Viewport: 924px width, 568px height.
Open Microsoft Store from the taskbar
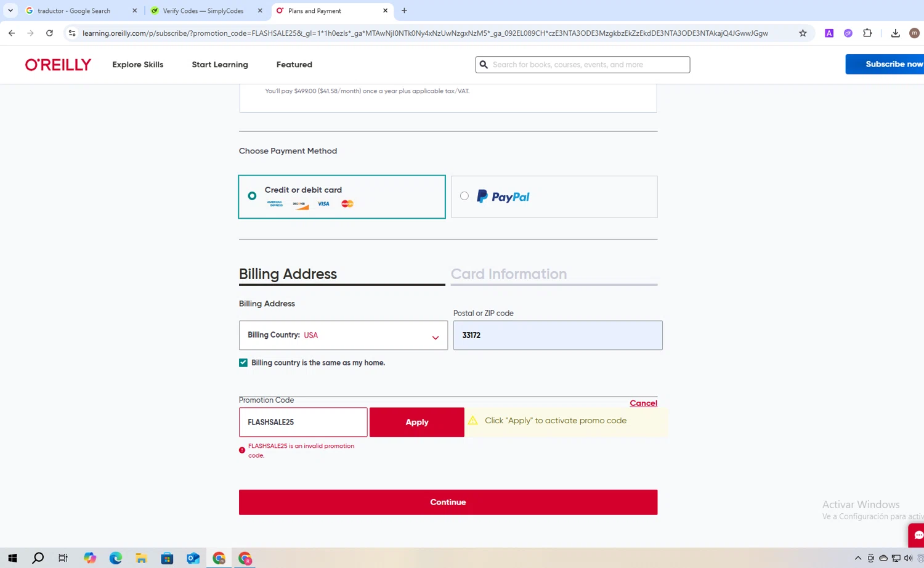coord(167,558)
